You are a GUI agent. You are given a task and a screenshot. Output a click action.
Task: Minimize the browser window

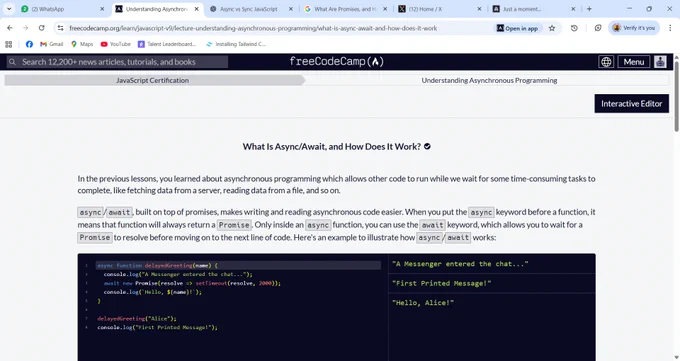click(x=629, y=9)
